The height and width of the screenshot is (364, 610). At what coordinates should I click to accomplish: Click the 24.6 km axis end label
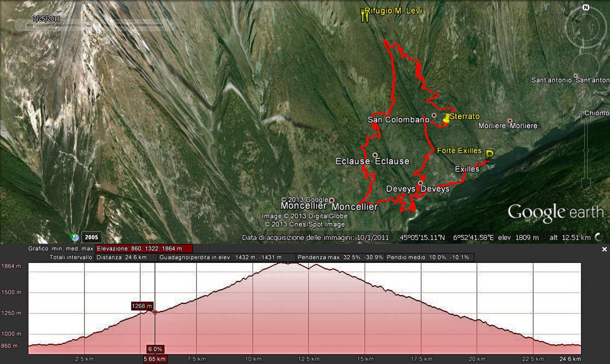(570, 359)
